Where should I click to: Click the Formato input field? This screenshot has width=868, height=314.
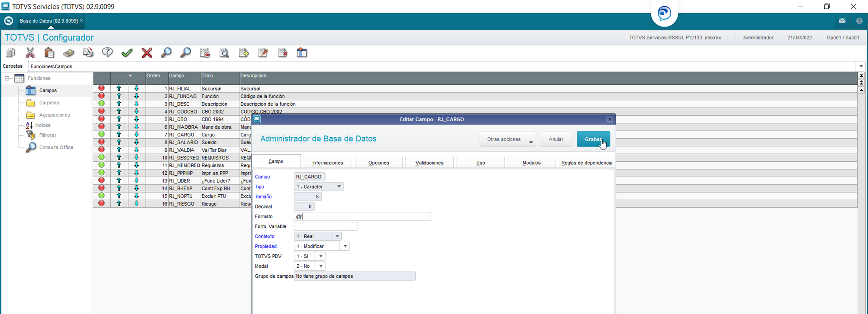(x=362, y=216)
